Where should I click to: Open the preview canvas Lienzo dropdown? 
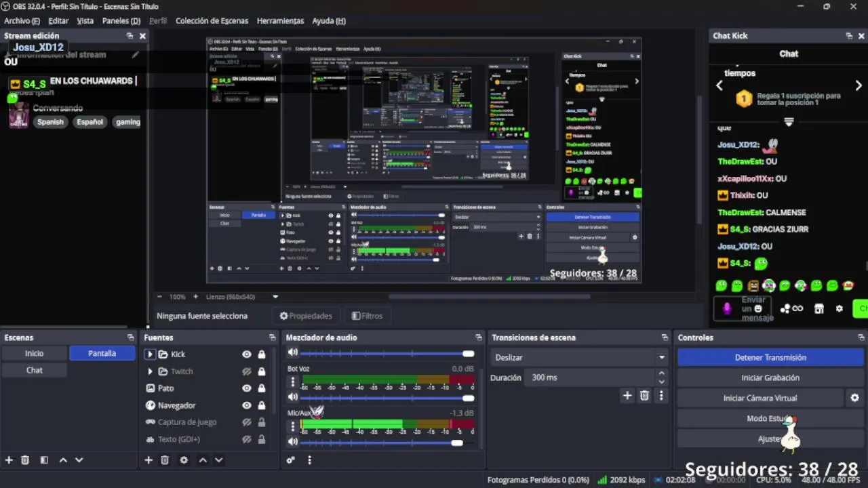[x=275, y=297]
